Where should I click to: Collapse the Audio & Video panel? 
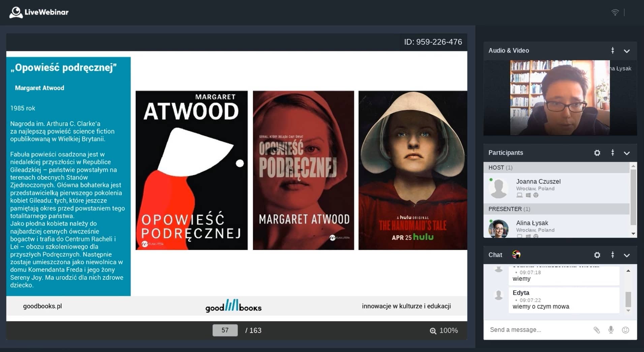click(627, 51)
